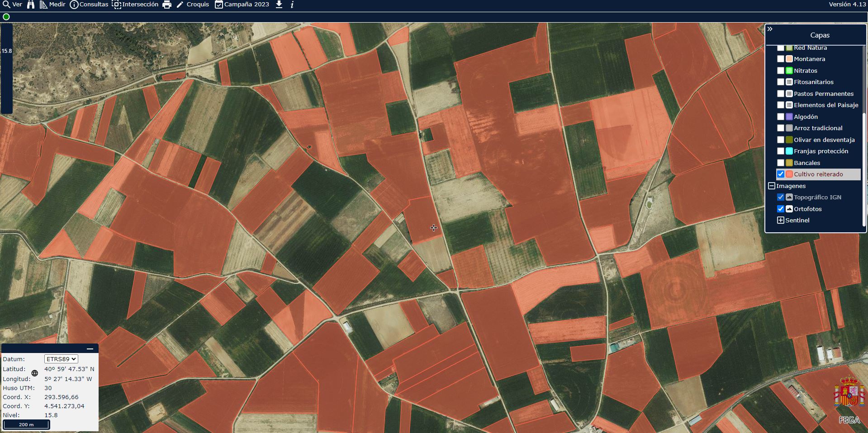Click the Algodón purple color swatch
The height and width of the screenshot is (433, 868).
click(789, 117)
